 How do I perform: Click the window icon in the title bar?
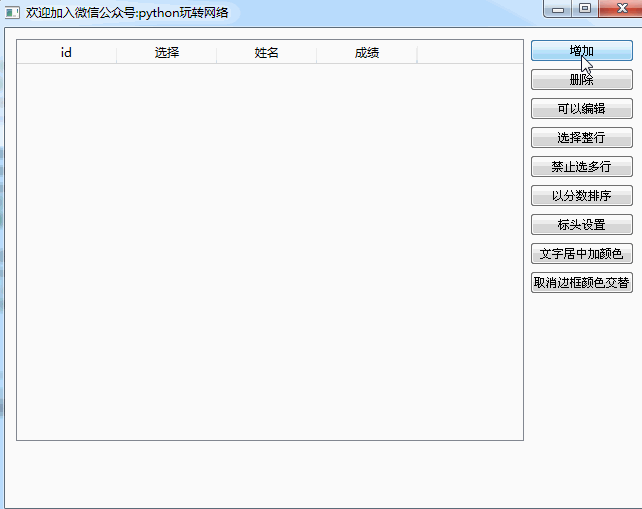(12, 13)
